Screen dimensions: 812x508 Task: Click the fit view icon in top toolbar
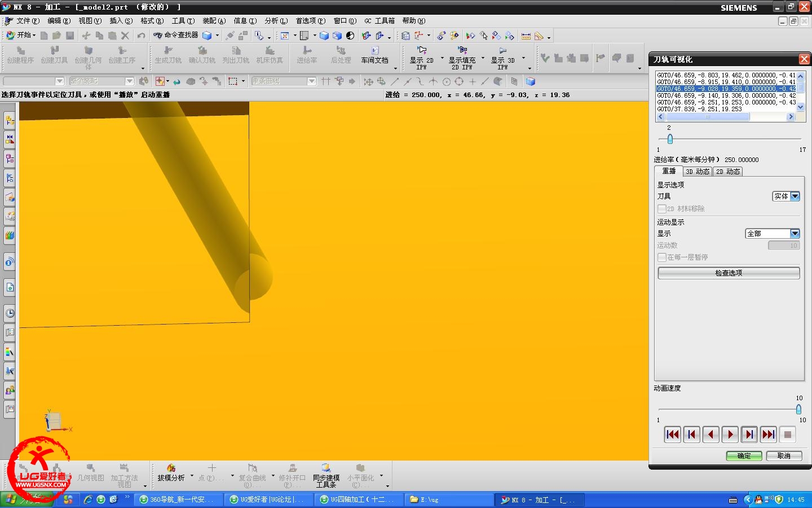tap(285, 36)
